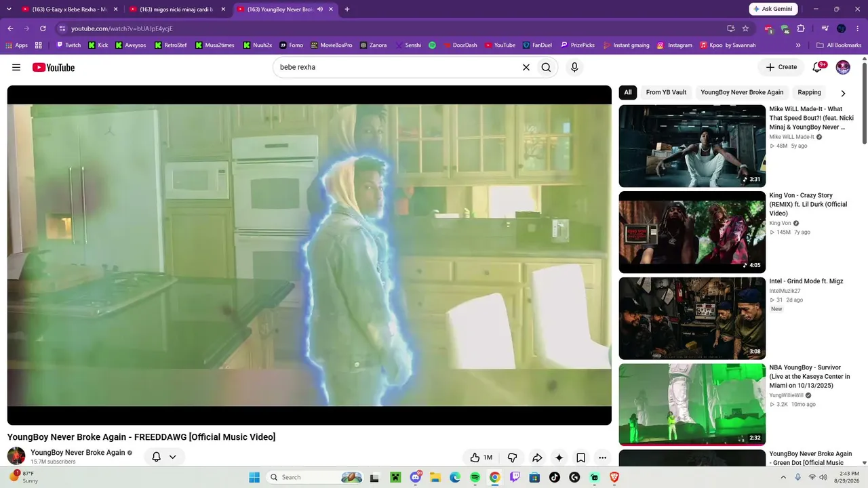Share this video

(537, 457)
